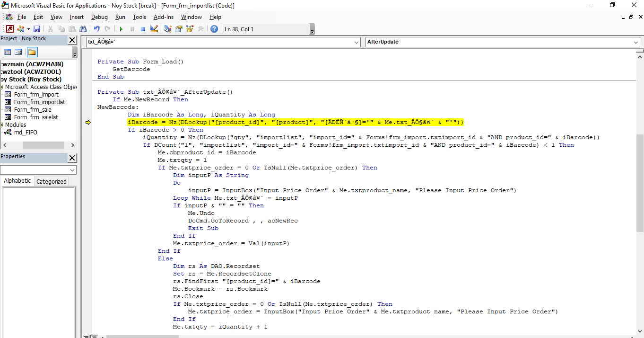Click the Break pause icon
This screenshot has width=644, height=338.
tap(132, 29)
